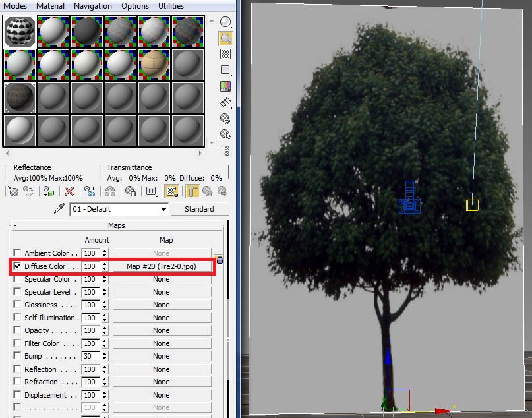Open Material/Map Navigator
The width and height of the screenshot is (532, 418).
[225, 149]
